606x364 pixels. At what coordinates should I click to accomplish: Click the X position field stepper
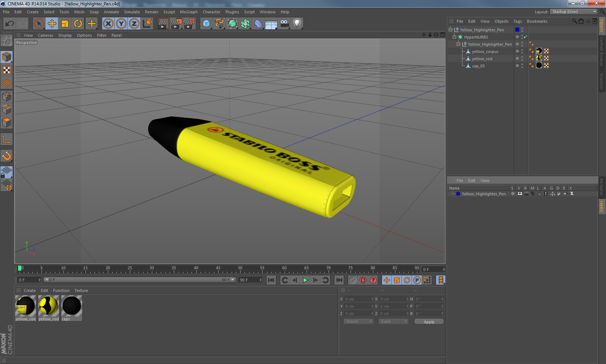pyautogui.click(x=372, y=299)
